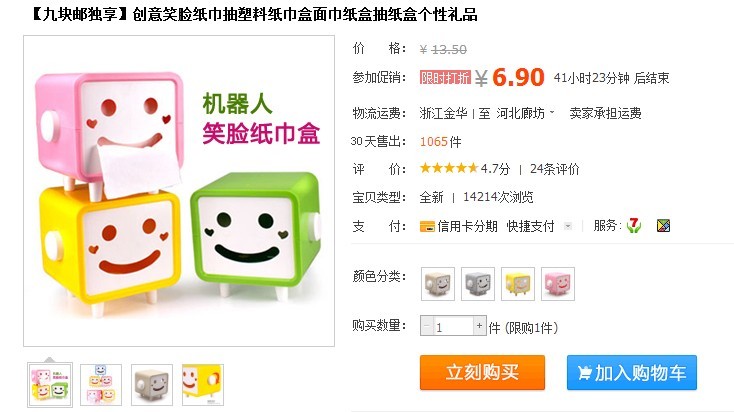Click the shopping cart icon in 加入购物车
The width and height of the screenshot is (734, 412).
click(585, 373)
